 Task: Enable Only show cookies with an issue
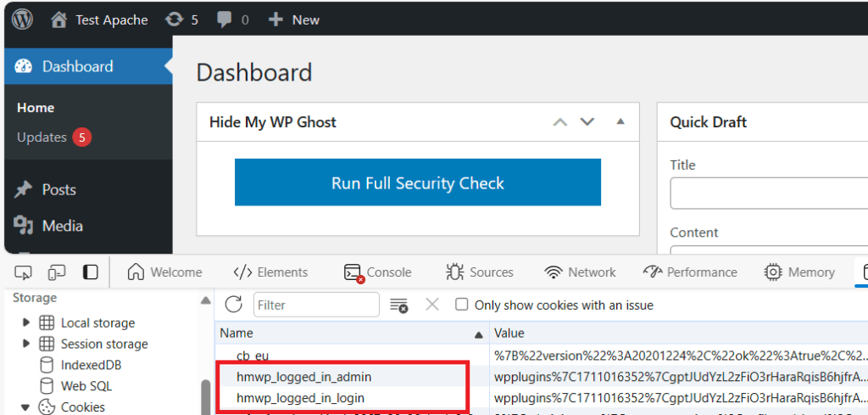pyautogui.click(x=462, y=304)
